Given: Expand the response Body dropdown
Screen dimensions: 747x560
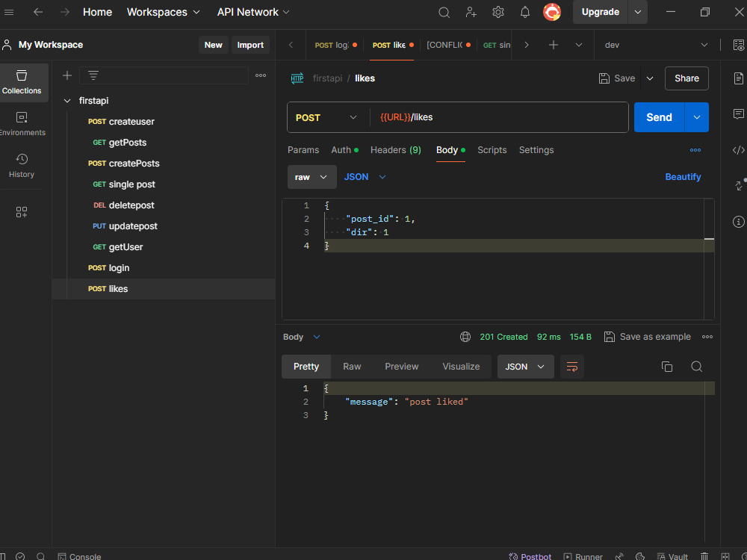Looking at the screenshot, I should click(302, 337).
